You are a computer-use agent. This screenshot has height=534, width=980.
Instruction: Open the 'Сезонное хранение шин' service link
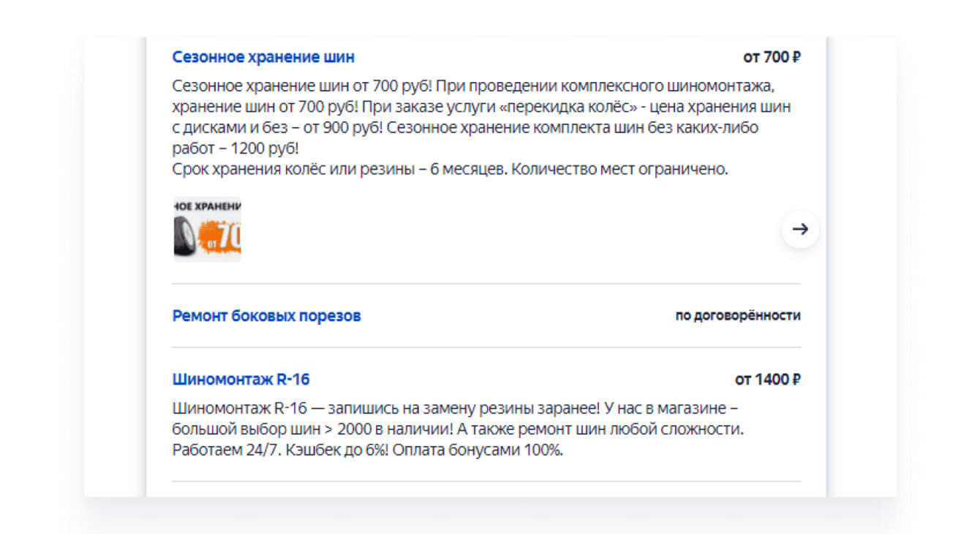coord(263,57)
